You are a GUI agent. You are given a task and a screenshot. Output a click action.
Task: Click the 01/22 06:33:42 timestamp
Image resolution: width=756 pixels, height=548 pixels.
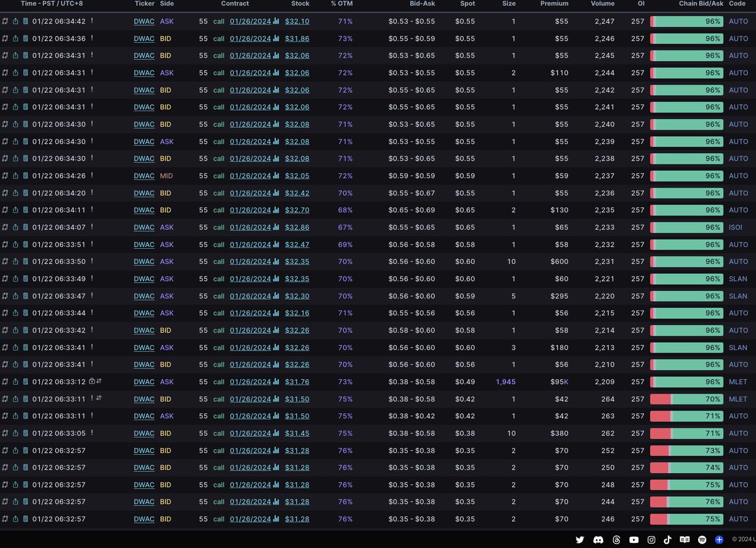[x=59, y=330]
